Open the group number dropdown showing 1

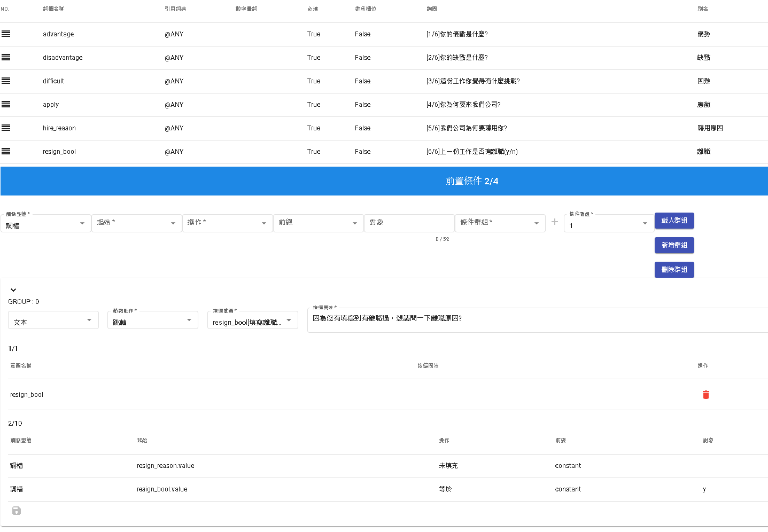(x=609, y=223)
